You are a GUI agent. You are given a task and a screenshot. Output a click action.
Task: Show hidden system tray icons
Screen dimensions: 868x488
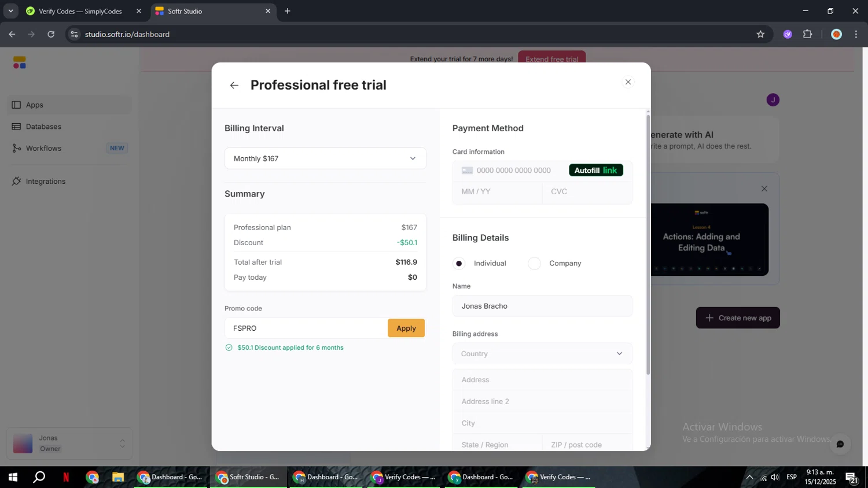click(749, 477)
